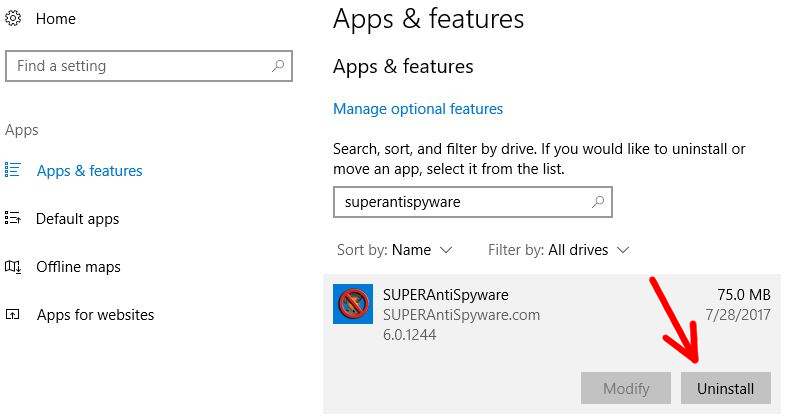Open the Filter by All drives dropdown

point(558,250)
